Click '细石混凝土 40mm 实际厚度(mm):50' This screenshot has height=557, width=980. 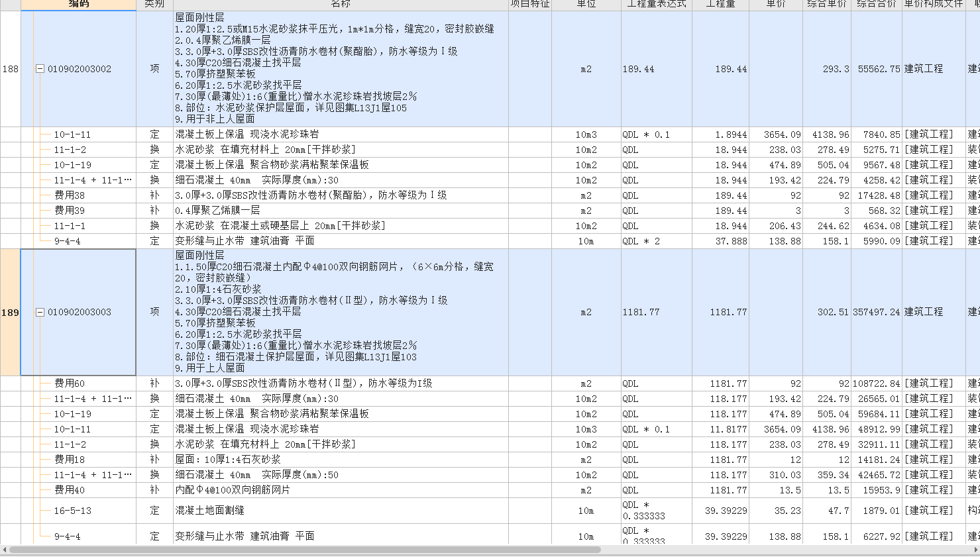pyautogui.click(x=256, y=475)
